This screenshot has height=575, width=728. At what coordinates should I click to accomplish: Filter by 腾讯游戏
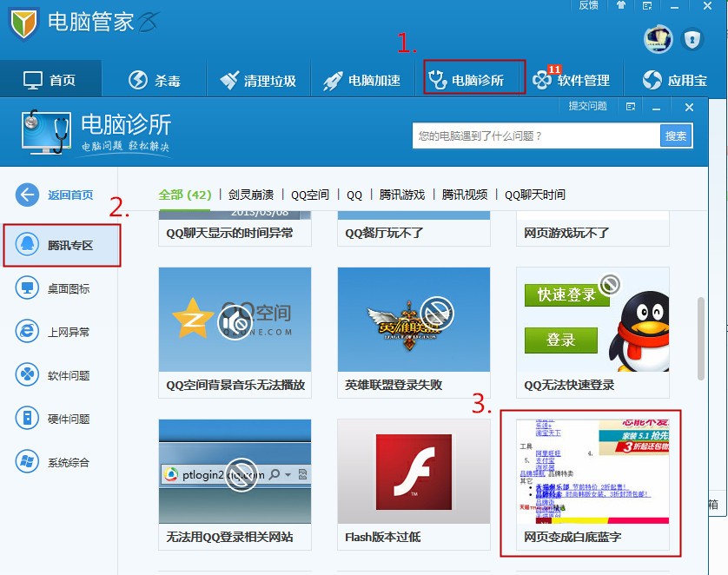point(402,195)
